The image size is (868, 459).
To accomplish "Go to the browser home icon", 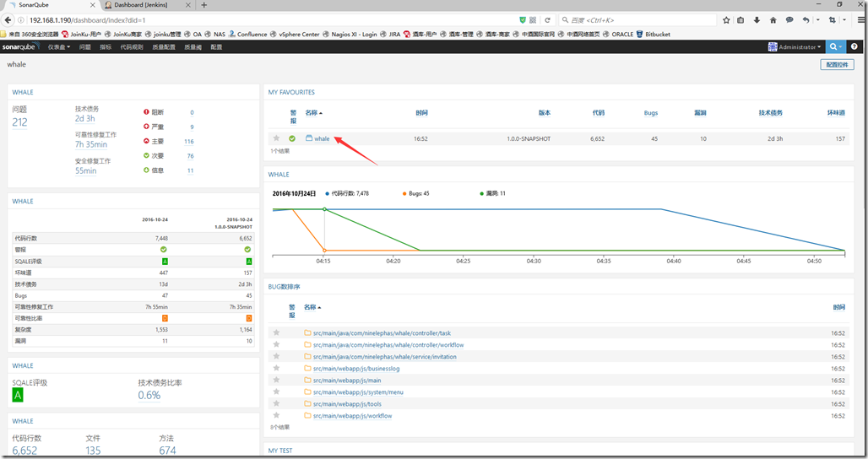I will (x=773, y=20).
